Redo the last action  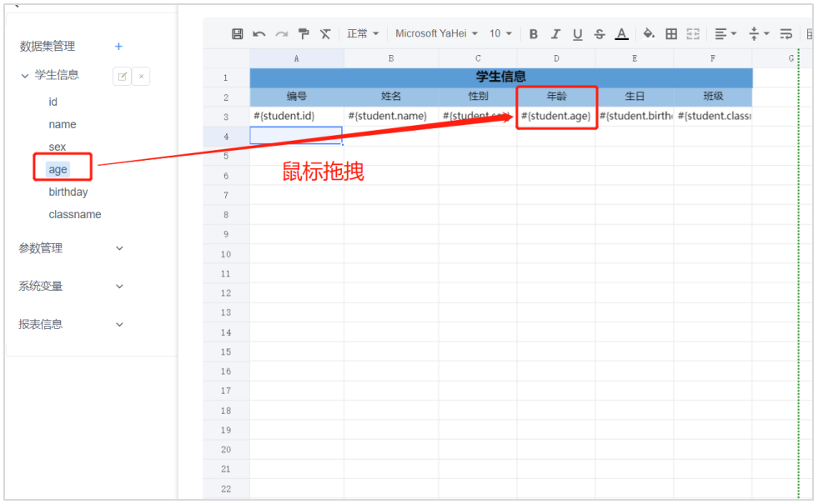coord(282,34)
